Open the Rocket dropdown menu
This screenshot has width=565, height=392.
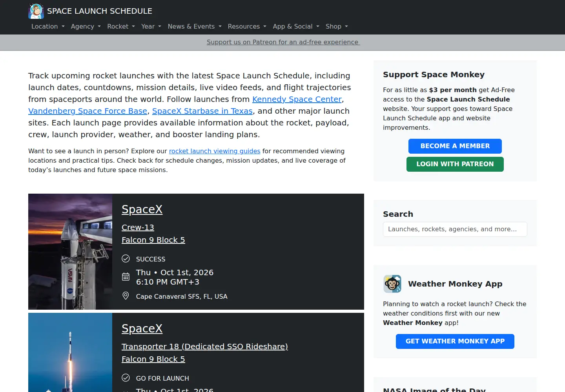(x=121, y=26)
